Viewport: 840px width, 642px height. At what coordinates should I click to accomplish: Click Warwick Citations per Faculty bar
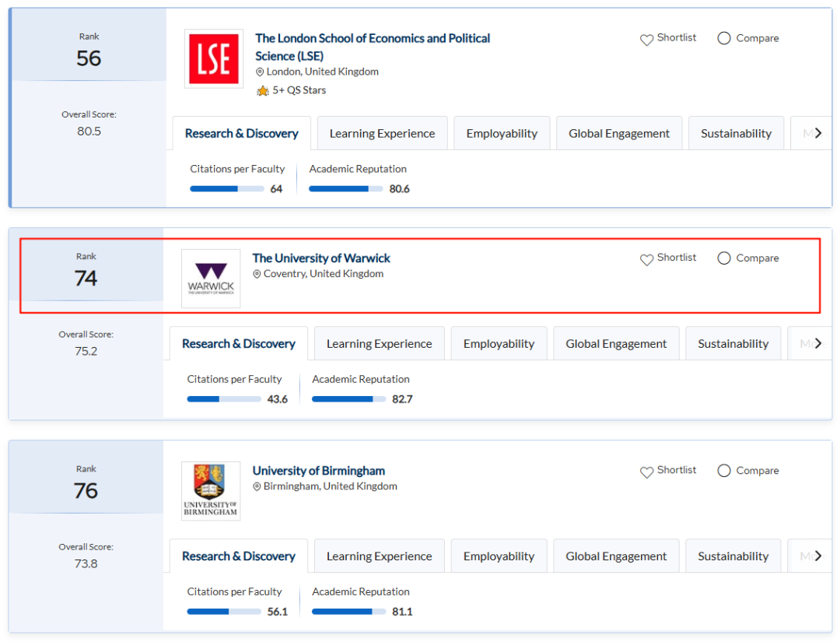pyautogui.click(x=224, y=399)
